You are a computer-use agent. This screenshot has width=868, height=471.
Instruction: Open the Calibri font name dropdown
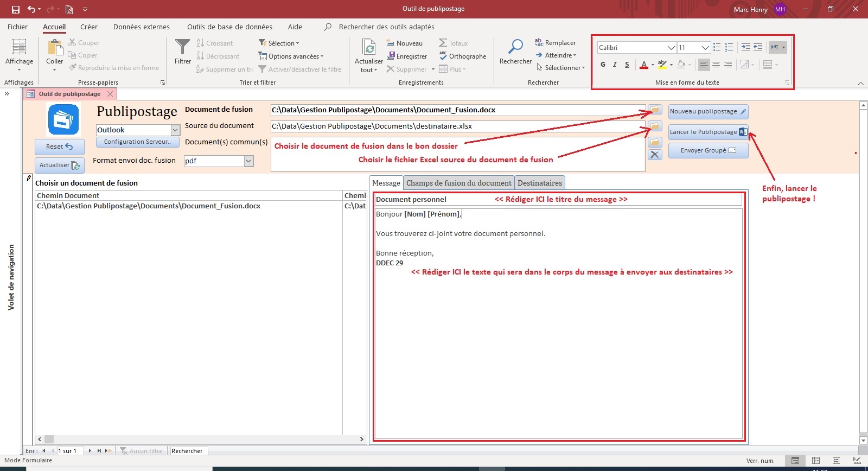[671, 48]
